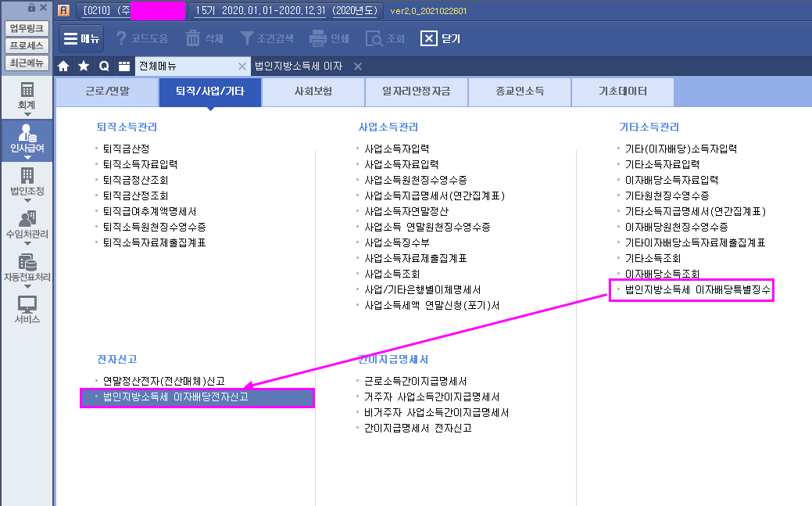Select the 사회보험 tab
This screenshot has height=506, width=812.
click(x=313, y=92)
